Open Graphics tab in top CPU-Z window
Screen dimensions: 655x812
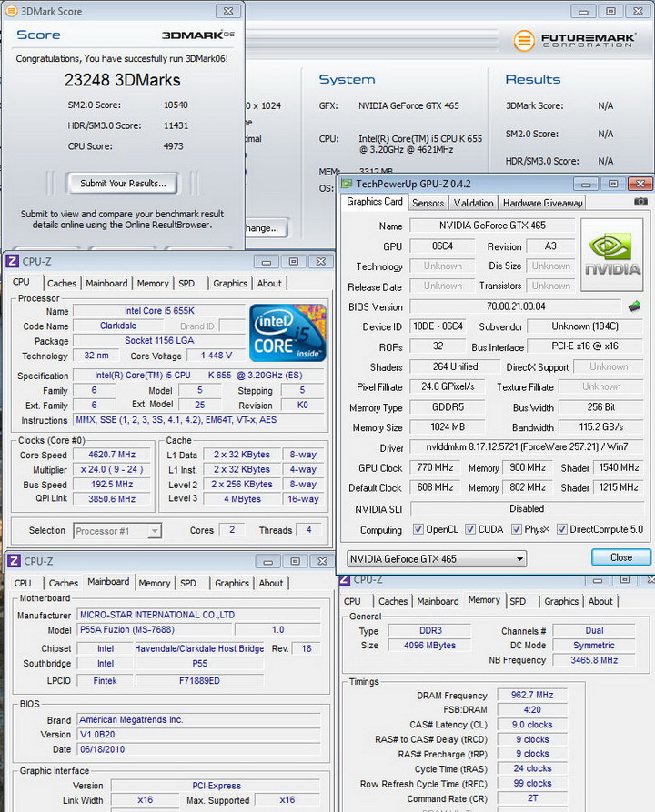tap(230, 284)
